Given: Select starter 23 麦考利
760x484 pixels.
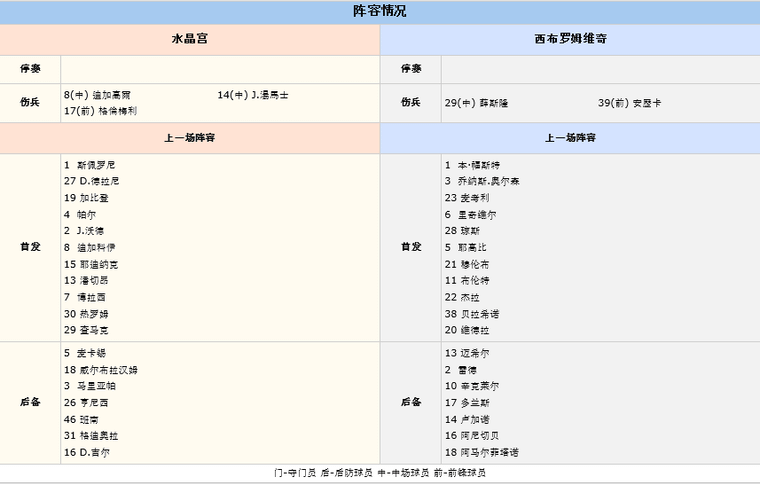Looking at the screenshot, I should tap(467, 198).
